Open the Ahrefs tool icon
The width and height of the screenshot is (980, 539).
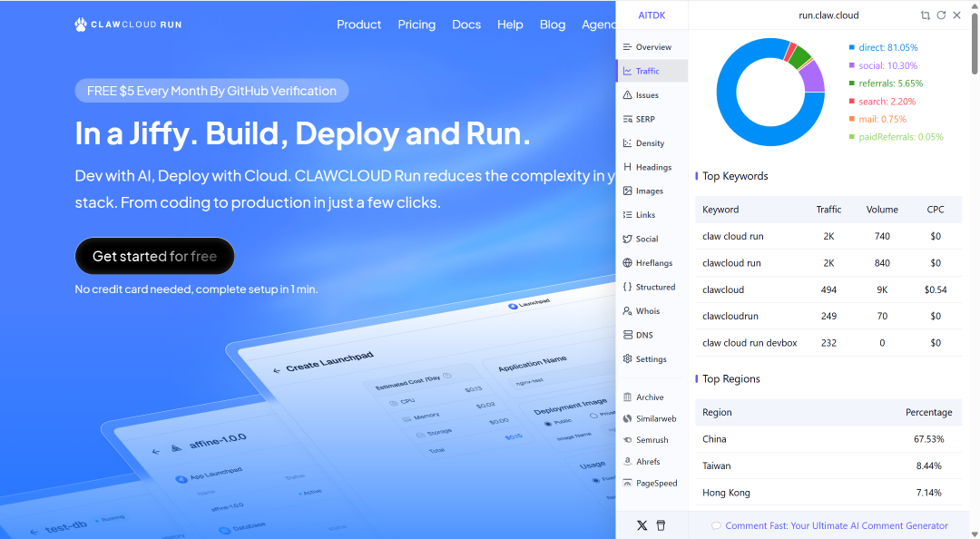(628, 462)
